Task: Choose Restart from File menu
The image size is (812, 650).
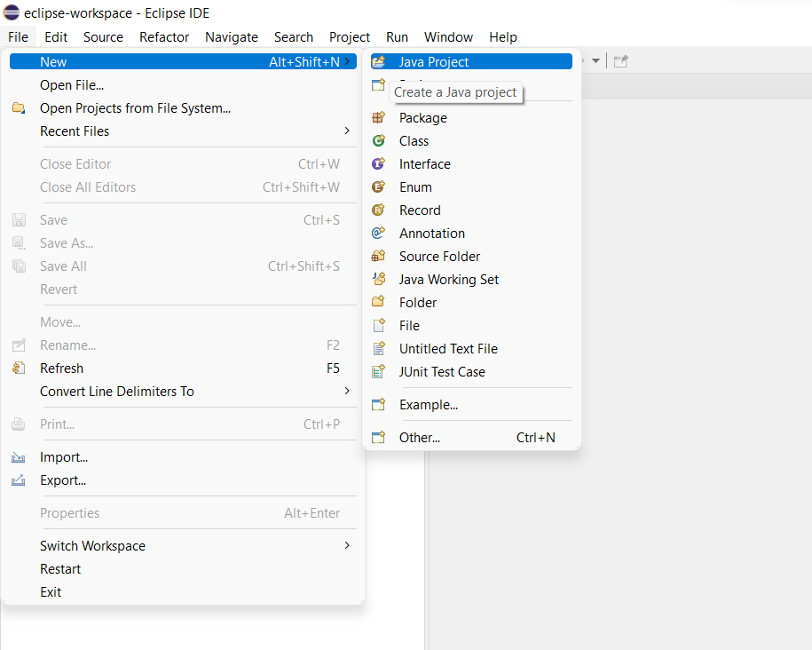Action: (184, 569)
